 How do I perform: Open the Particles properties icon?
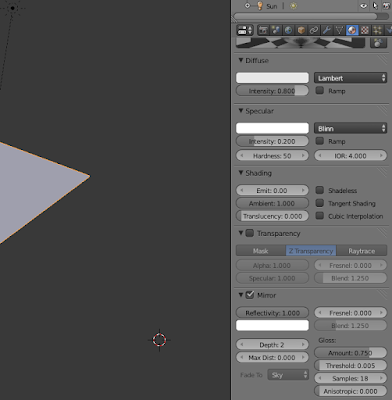(377, 30)
